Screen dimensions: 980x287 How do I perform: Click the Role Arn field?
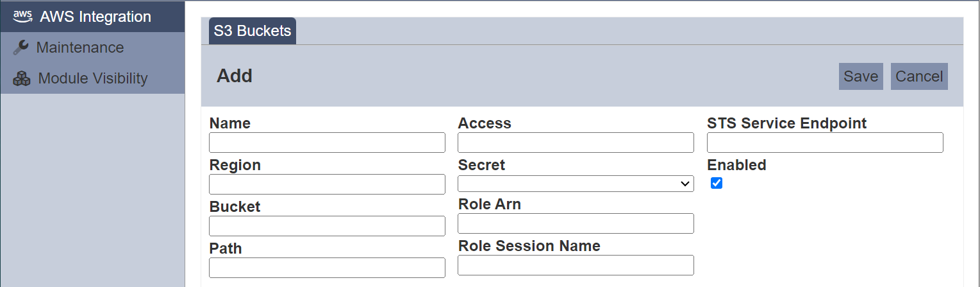pos(576,223)
